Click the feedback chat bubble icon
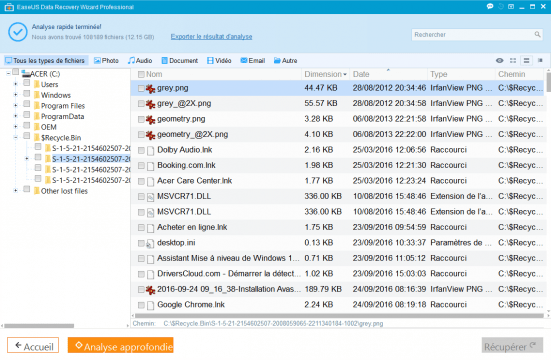 pos(490,7)
